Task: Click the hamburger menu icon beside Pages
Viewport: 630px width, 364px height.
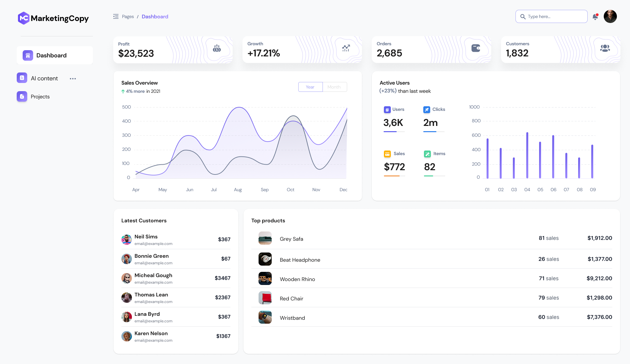Action: [x=116, y=16]
